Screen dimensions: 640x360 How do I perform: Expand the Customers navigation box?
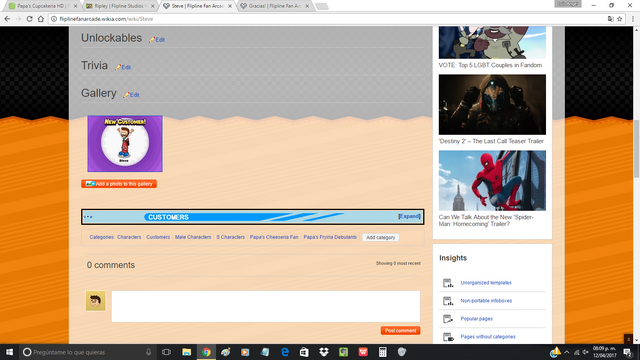[409, 216]
